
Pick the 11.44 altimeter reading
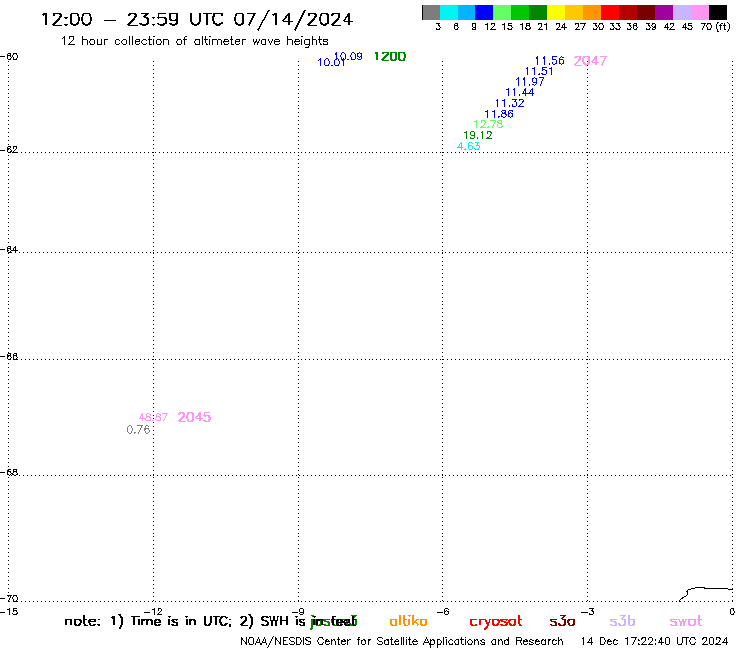pos(520,93)
